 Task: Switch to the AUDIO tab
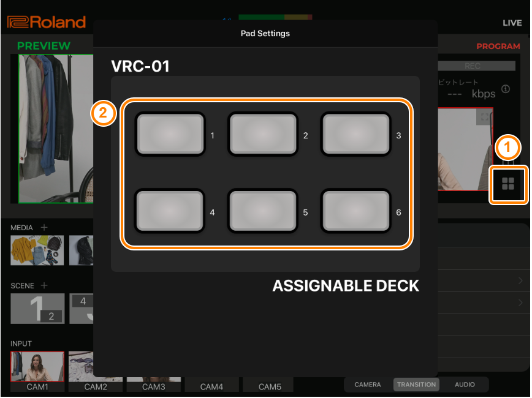pos(465,385)
